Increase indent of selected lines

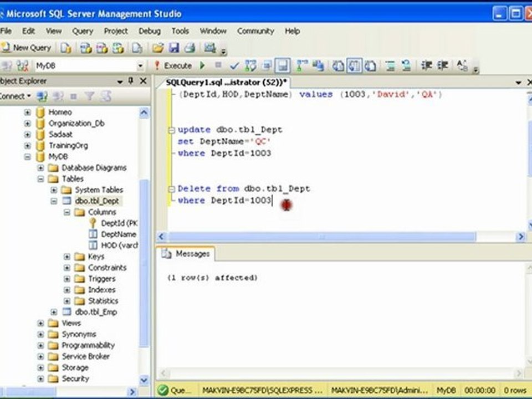(x=442, y=65)
